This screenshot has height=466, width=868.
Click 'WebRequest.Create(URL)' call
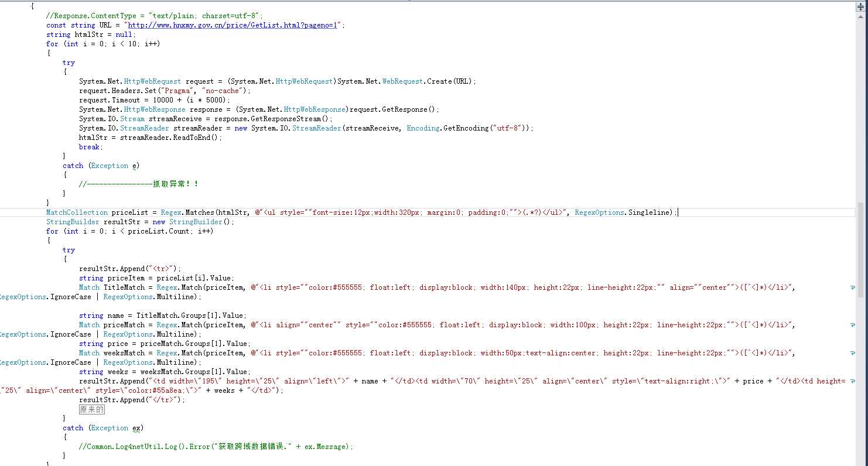tap(427, 81)
